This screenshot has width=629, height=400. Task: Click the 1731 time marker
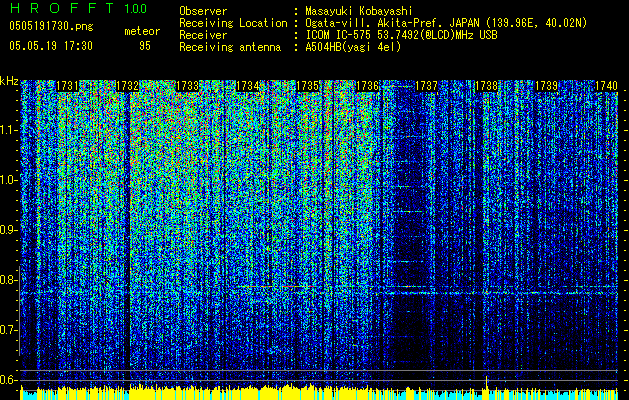coord(67,86)
